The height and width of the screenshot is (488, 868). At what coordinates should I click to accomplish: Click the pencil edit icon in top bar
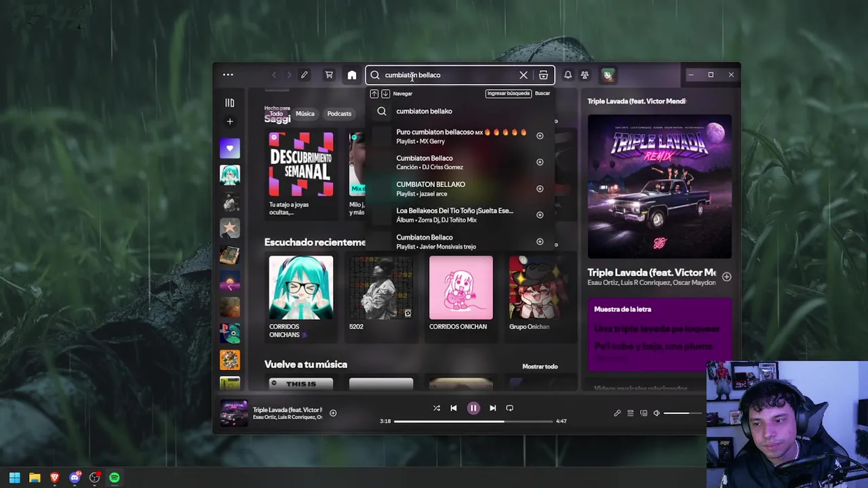304,75
